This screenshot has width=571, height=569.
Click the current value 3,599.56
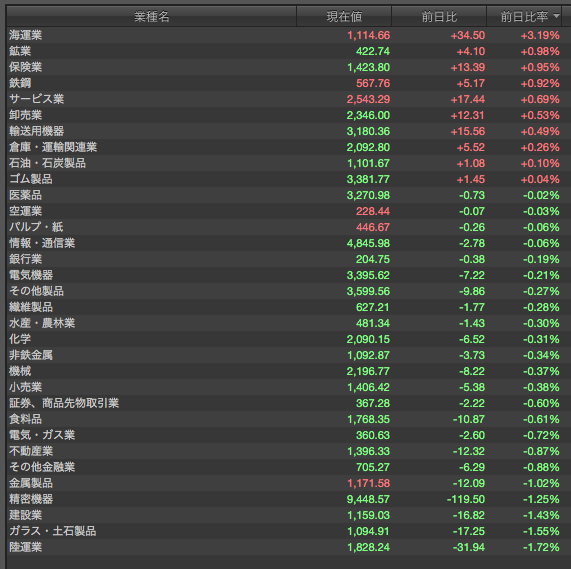pyautogui.click(x=369, y=291)
